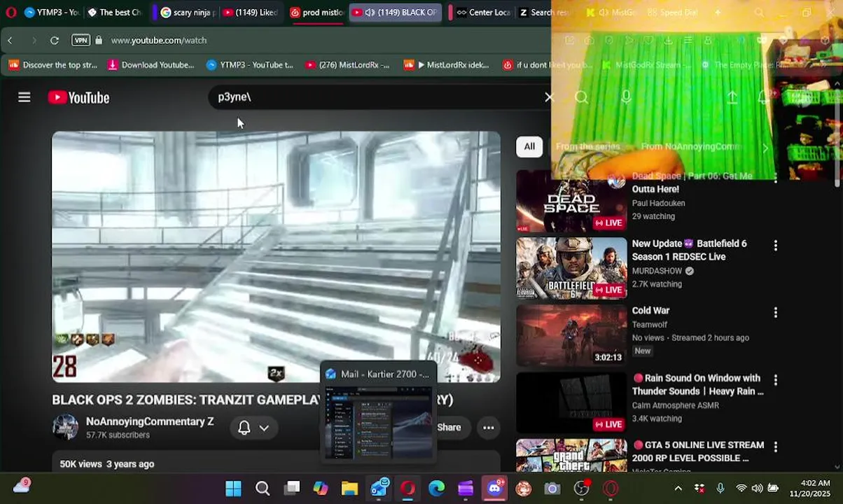Screen dimensions: 843x504
Task: Open 'Download Youtube...' bookmark
Action: (151, 65)
